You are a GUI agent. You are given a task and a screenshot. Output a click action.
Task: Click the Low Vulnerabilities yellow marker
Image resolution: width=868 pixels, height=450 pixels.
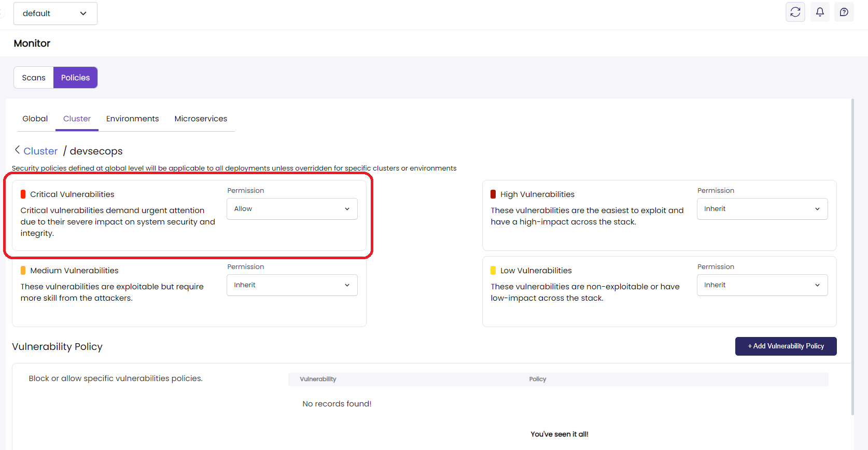[x=493, y=271]
